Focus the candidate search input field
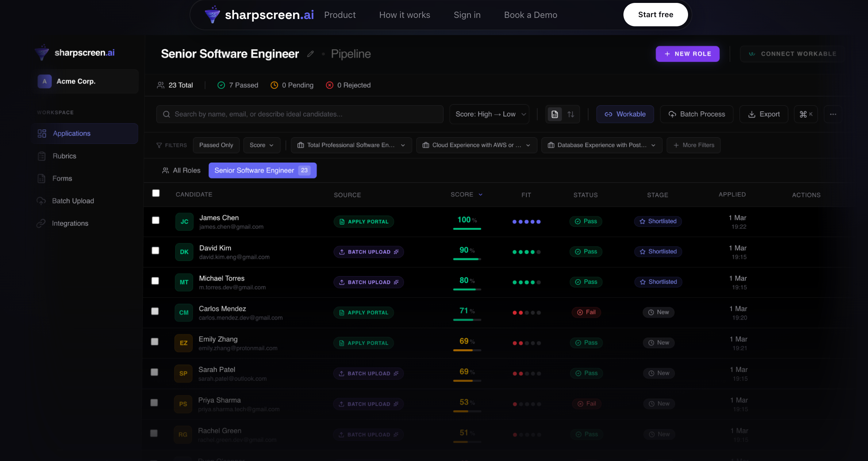The width and height of the screenshot is (868, 461). click(299, 114)
